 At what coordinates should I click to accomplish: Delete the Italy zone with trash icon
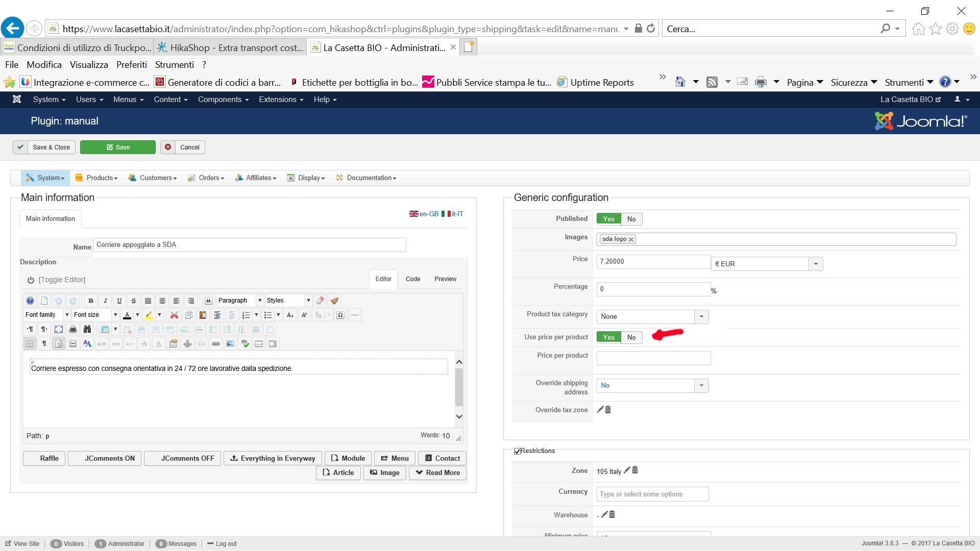tap(635, 470)
